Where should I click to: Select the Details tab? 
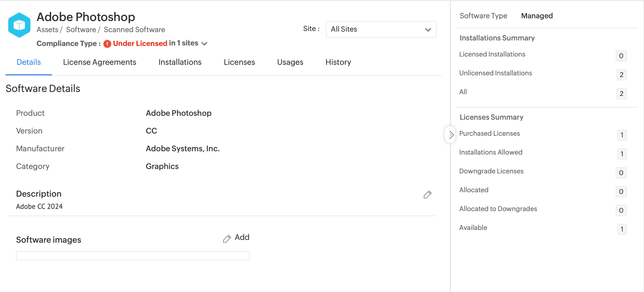[29, 62]
